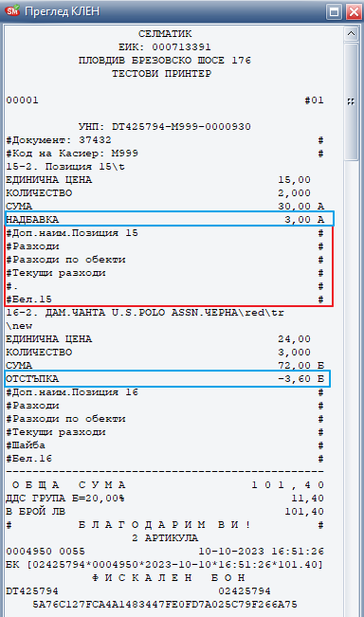Click the 2 АРТИКУЛА line
Screen dimensions: 364x617
tap(165, 538)
